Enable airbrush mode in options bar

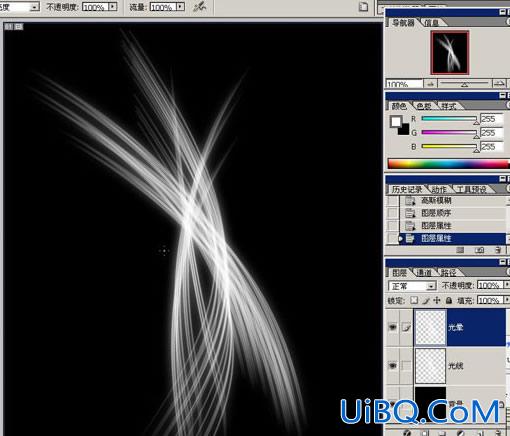point(199,7)
